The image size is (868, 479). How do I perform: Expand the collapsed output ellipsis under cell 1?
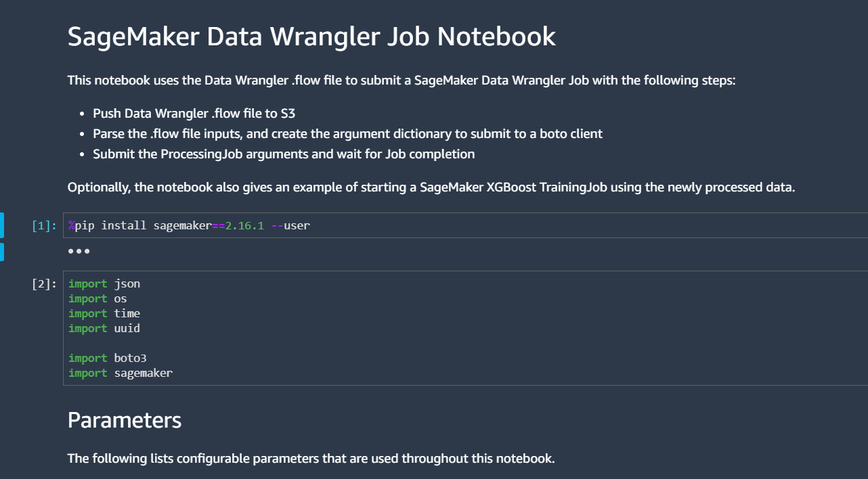(x=79, y=251)
